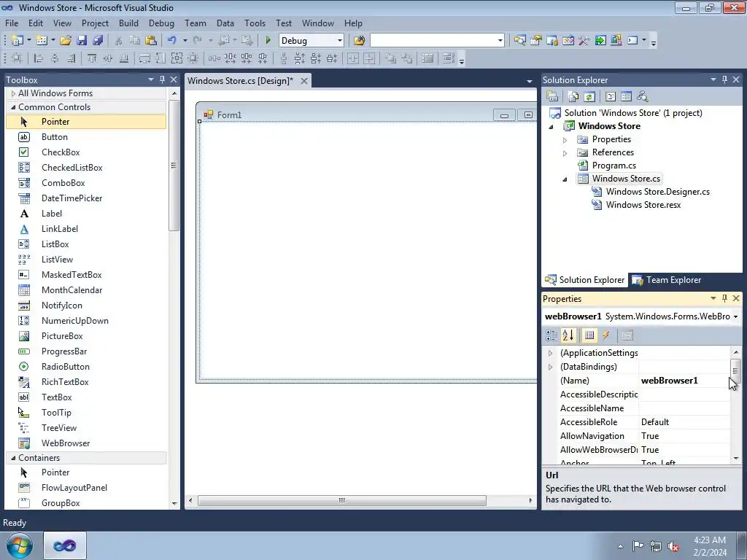This screenshot has height=560, width=747.
Task: Expand (ApplicationSettings) property group
Action: tap(551, 353)
